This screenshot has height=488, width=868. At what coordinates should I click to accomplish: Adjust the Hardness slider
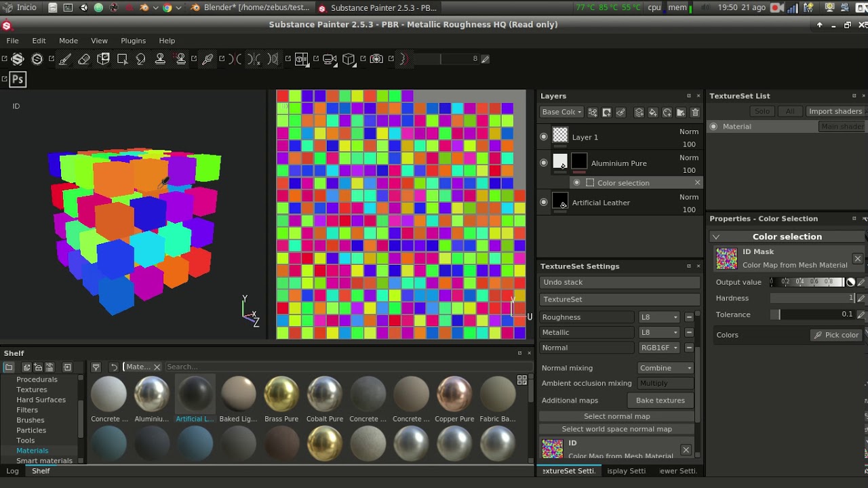pos(812,298)
